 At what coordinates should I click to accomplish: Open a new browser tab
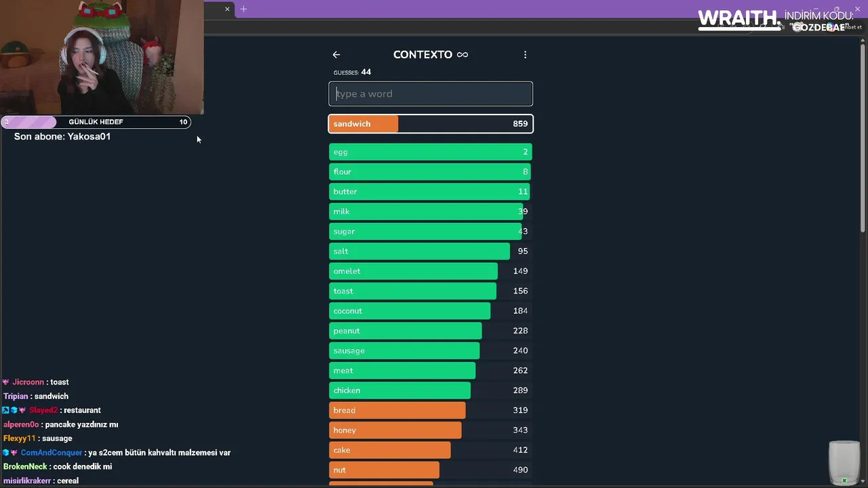pos(243,9)
